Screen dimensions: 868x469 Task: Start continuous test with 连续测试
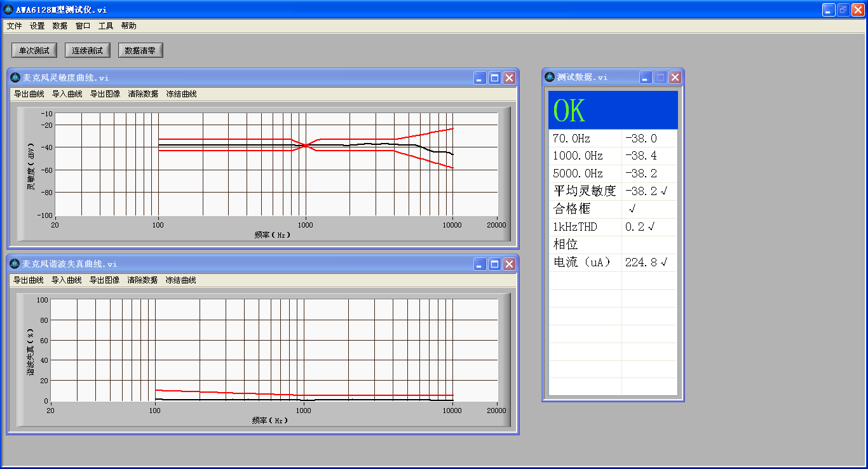click(x=88, y=50)
